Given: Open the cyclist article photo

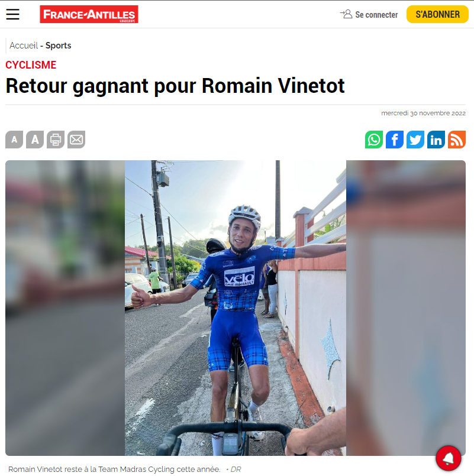Looking at the screenshot, I should [x=236, y=308].
